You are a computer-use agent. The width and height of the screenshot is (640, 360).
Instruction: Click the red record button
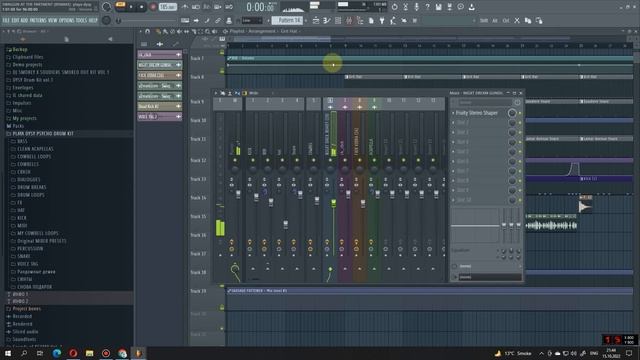click(x=153, y=7)
